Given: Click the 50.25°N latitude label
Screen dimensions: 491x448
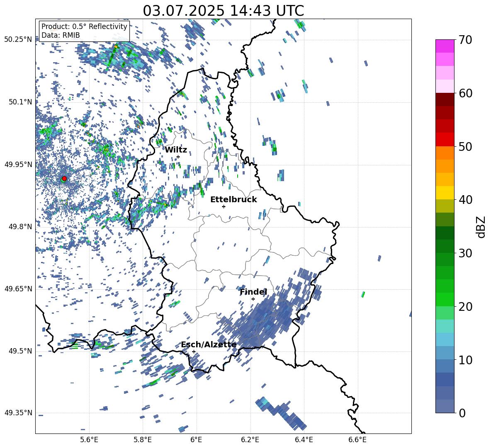Looking at the screenshot, I should coord(18,39).
